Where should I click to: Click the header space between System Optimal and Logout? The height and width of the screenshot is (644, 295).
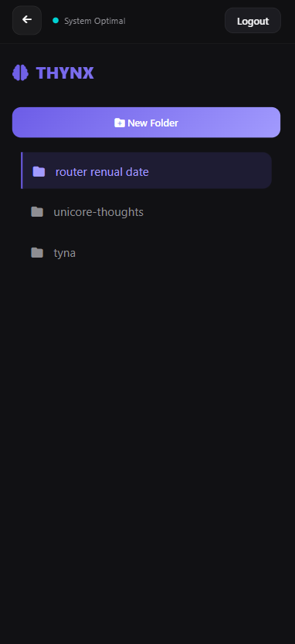point(175,21)
